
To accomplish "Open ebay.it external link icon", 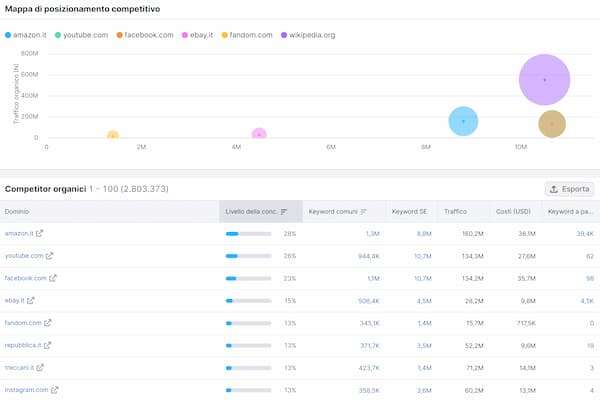I will coord(31,300).
